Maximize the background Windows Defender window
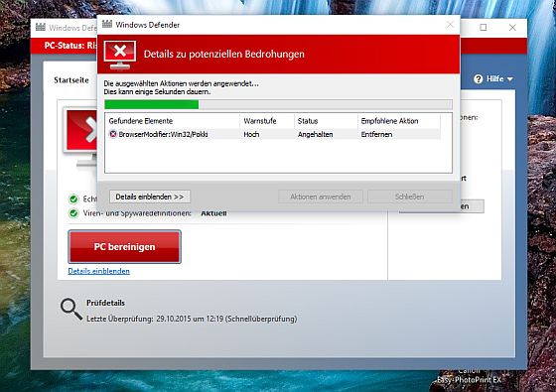Screen dimensions: 556x392 pyautogui.click(x=483, y=28)
